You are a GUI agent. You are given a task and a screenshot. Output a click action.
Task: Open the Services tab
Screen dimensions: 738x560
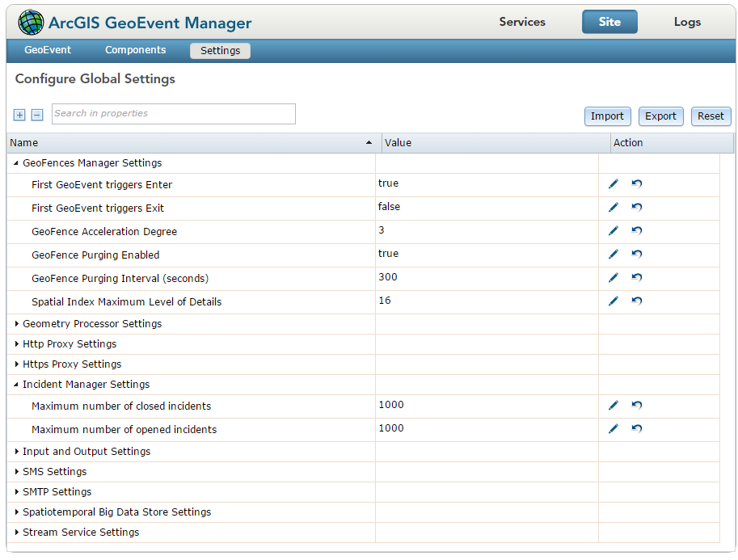522,22
